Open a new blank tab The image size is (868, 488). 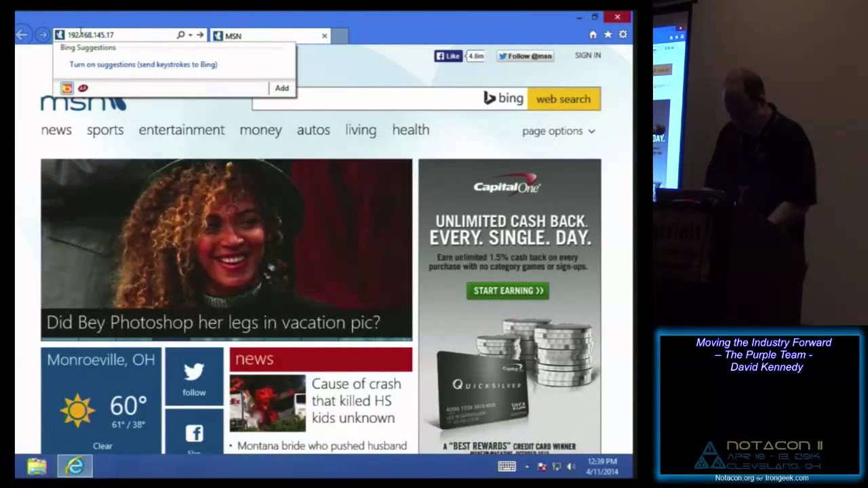click(340, 35)
